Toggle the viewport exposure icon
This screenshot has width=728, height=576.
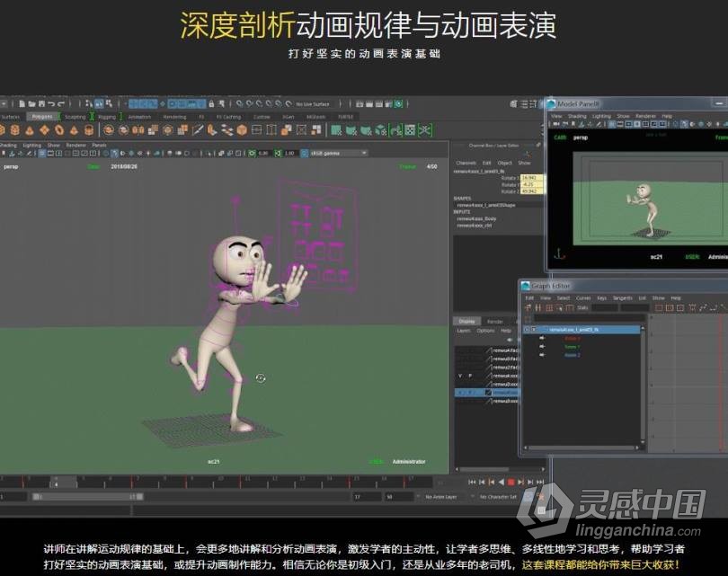pyautogui.click(x=252, y=153)
